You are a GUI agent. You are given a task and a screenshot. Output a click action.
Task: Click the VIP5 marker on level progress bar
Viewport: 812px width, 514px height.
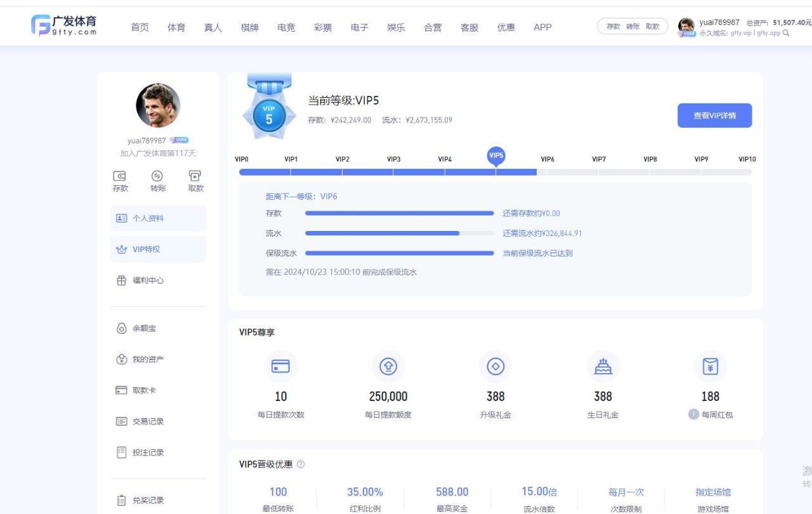click(x=496, y=156)
